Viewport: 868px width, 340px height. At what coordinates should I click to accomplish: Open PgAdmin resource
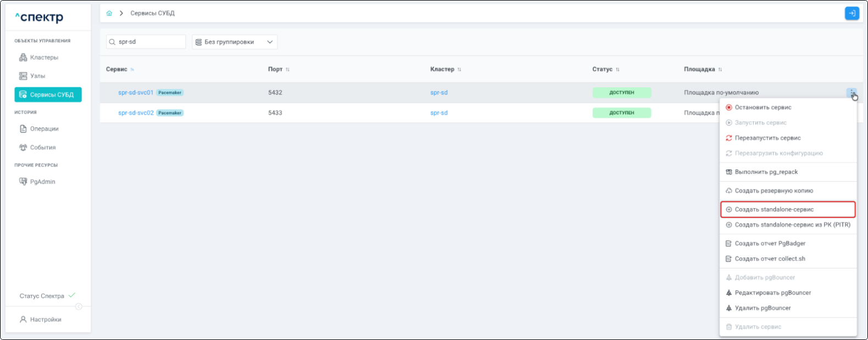(x=42, y=182)
